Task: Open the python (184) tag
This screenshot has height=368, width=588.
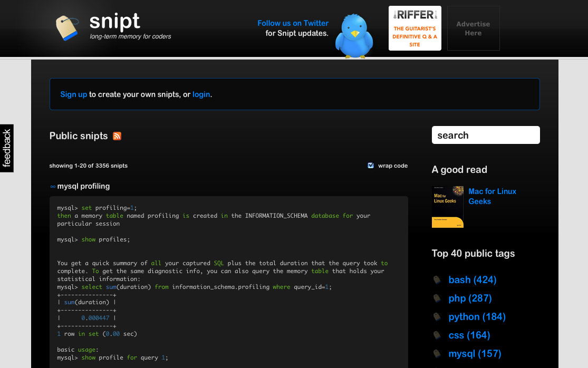Action: coord(477,317)
